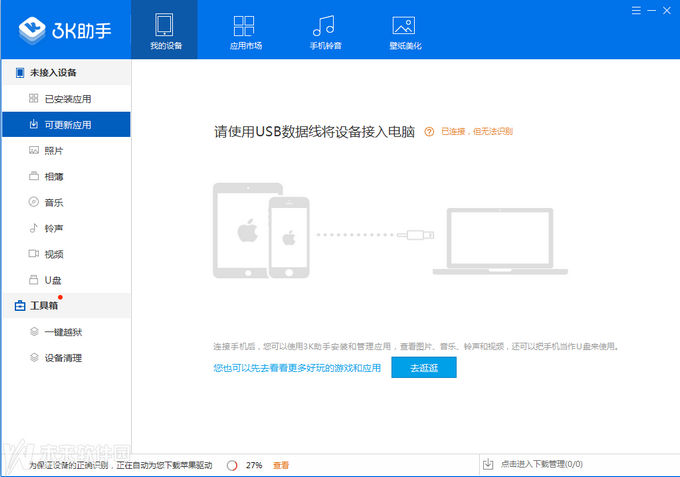Select 已安装应用 installed apps

[67, 99]
